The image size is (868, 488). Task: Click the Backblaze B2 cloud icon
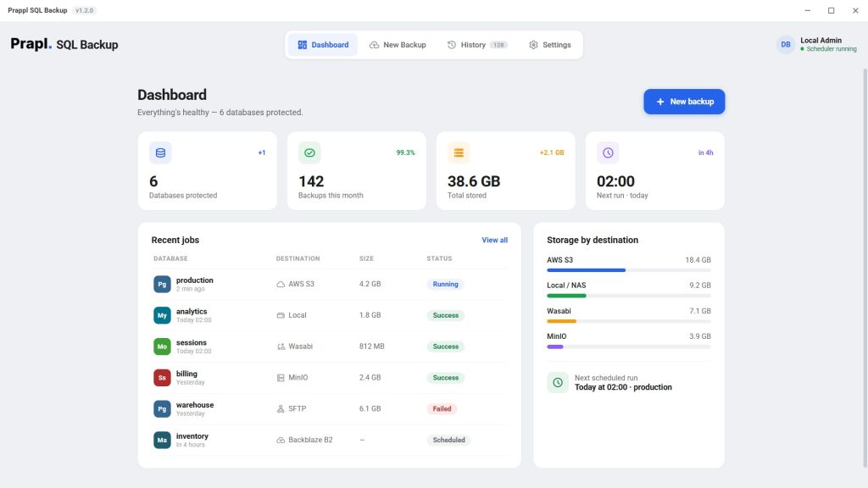pos(281,441)
